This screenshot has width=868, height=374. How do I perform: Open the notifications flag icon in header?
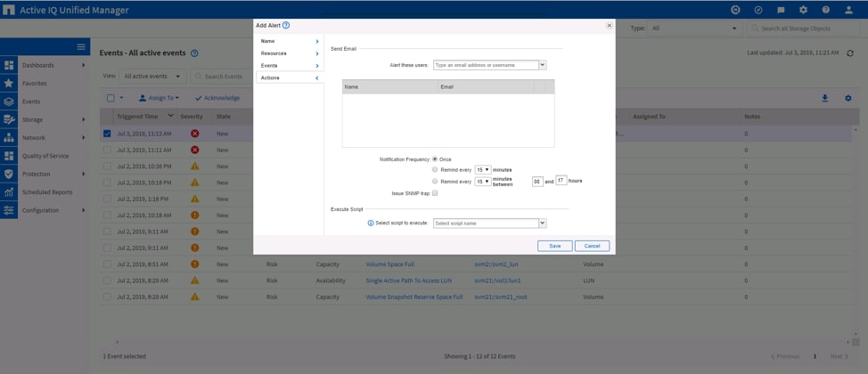pos(781,10)
